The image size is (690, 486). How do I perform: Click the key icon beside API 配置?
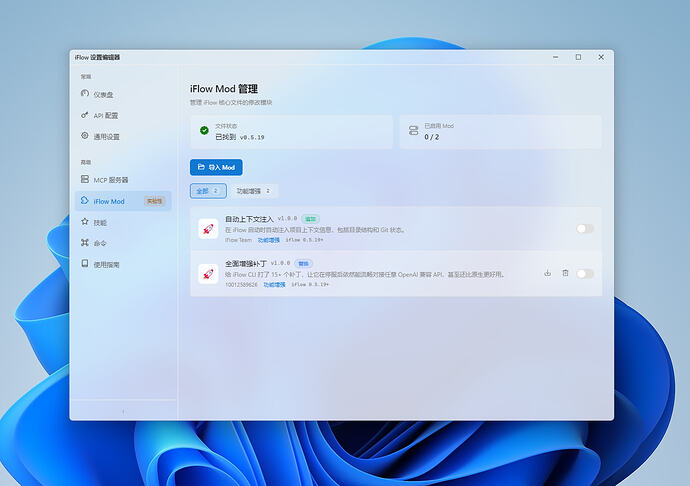[x=84, y=115]
